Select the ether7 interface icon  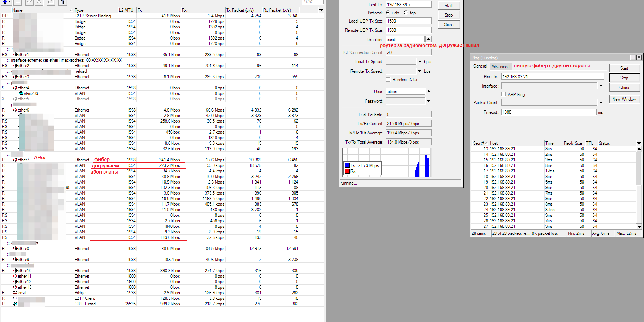[15, 160]
